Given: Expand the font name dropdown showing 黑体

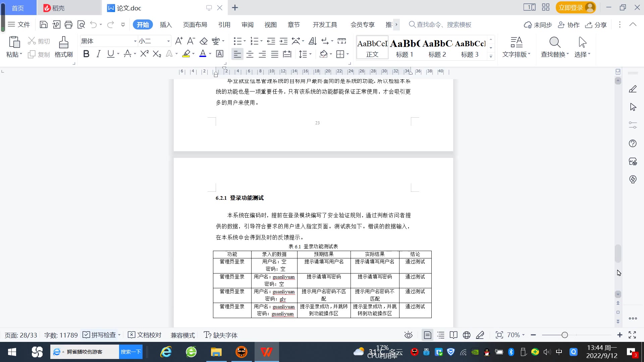Looking at the screenshot, I should [135, 41].
